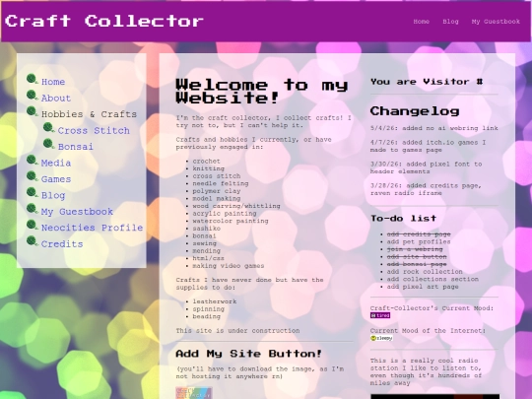Open the Blog link in sidebar
Viewport: 532px width, 399px height.
53,195
